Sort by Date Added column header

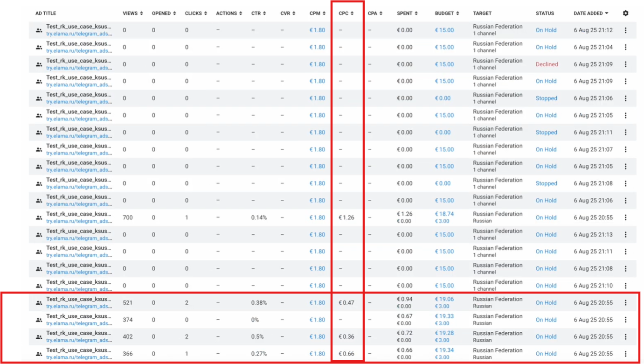[x=591, y=14]
